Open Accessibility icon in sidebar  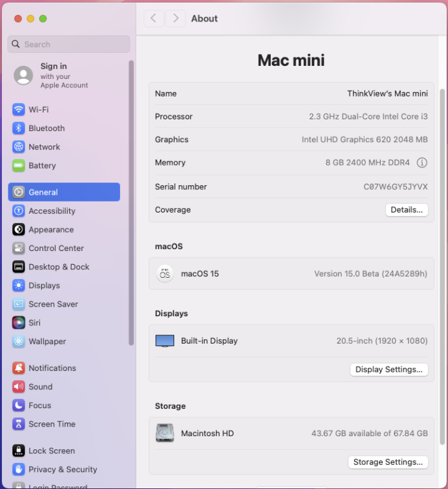[x=18, y=211]
